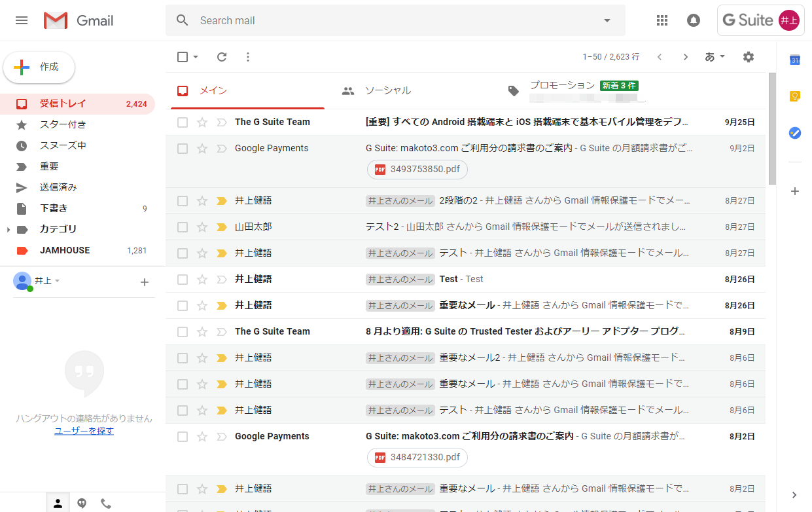Open スター付き folder
The width and height of the screenshot is (812, 512).
77,124
